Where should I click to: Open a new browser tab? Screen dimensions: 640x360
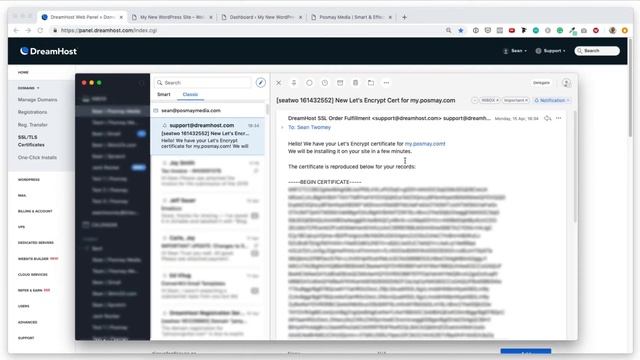[x=404, y=17]
